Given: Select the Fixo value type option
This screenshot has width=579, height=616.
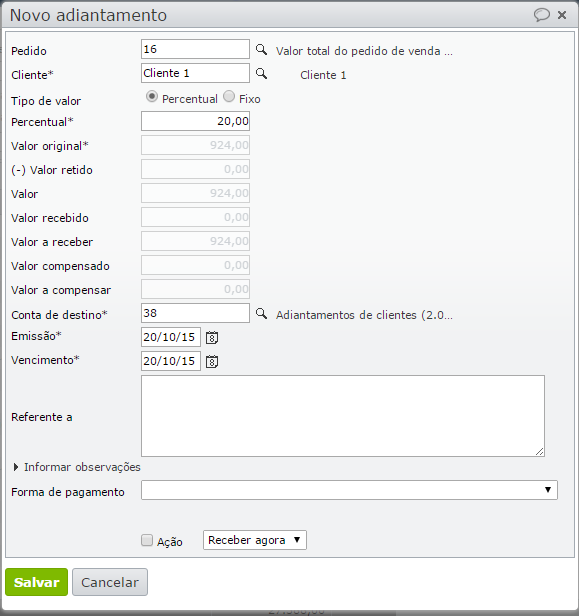Looking at the screenshot, I should [229, 97].
